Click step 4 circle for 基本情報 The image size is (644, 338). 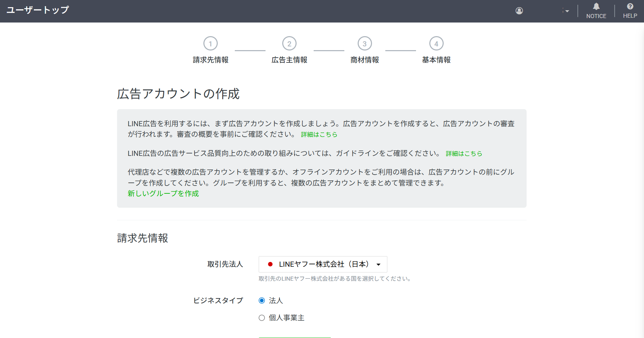[436, 44]
